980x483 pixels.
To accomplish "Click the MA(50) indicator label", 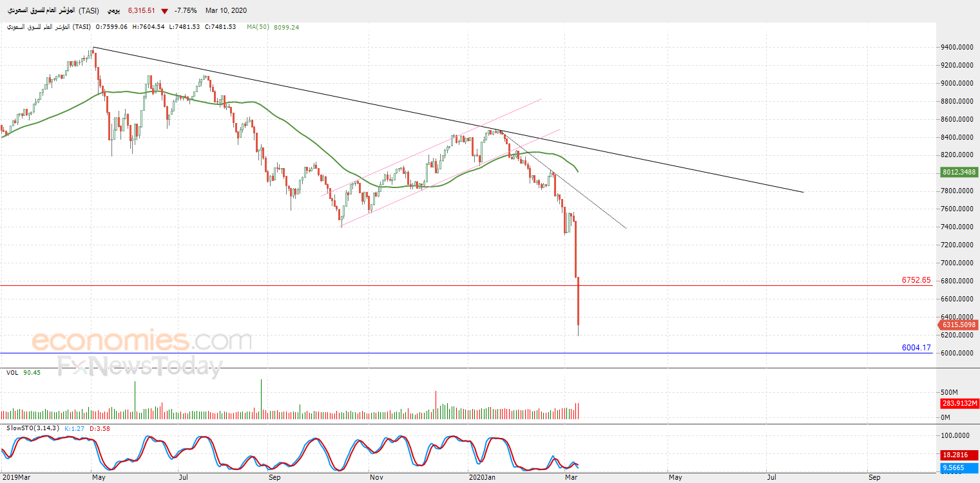I will pyautogui.click(x=258, y=27).
